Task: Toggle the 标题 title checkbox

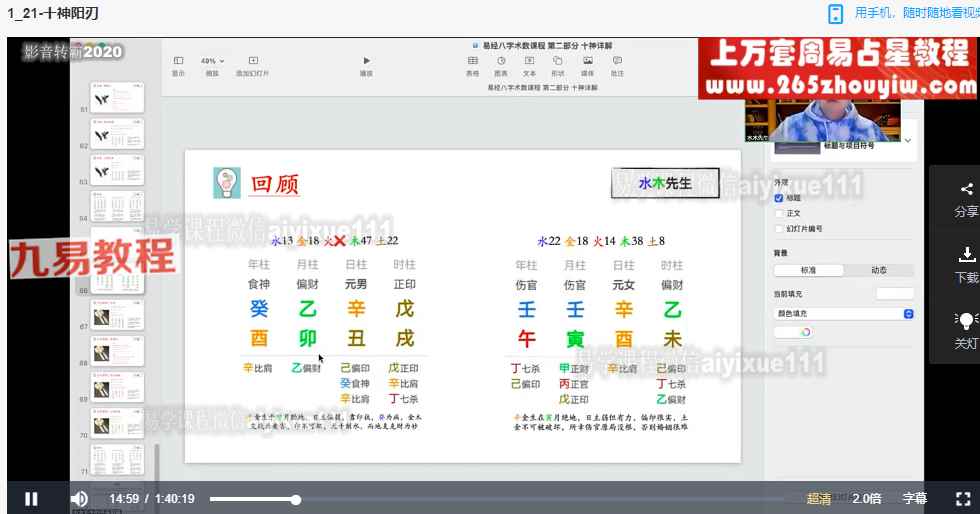Action: (779, 198)
